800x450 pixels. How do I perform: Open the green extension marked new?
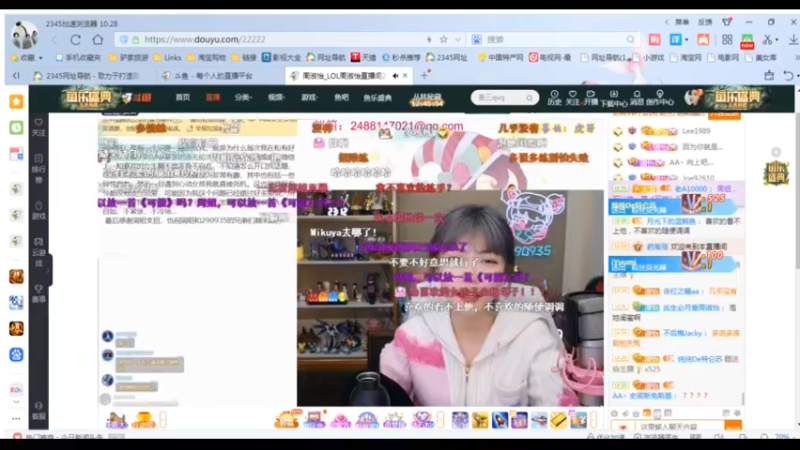(747, 41)
